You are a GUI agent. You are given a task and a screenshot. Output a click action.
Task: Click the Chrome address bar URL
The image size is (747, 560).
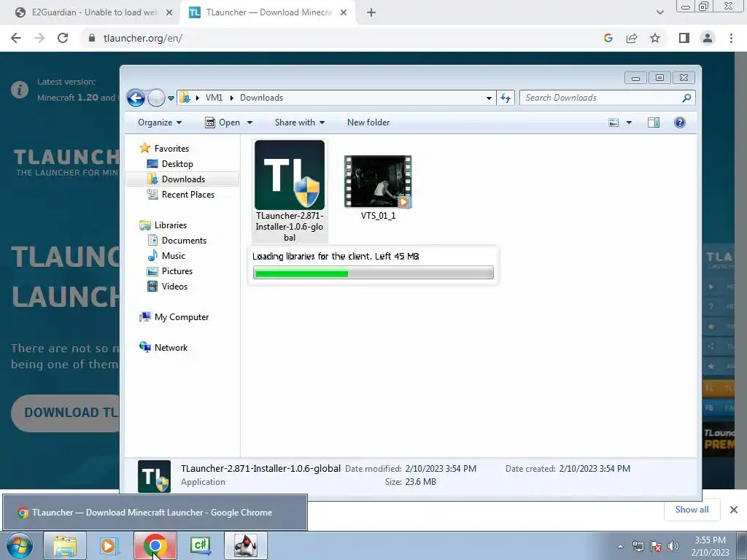pos(143,38)
